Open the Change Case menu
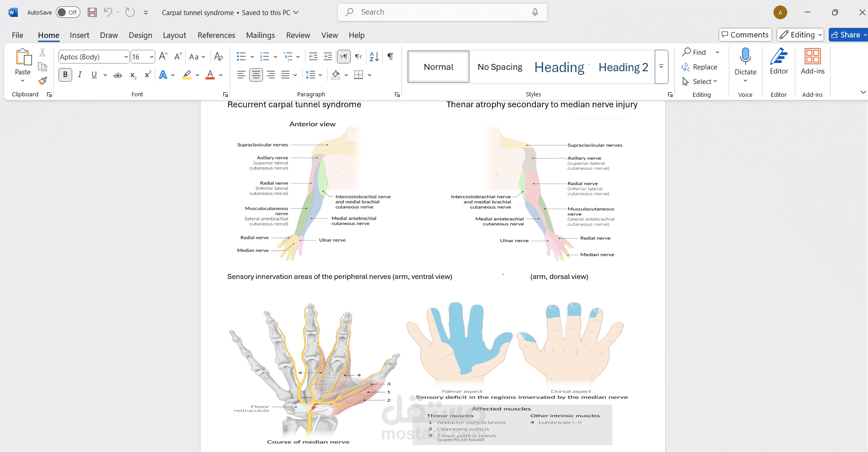Viewport: 868px width, 452px height. pos(197,57)
